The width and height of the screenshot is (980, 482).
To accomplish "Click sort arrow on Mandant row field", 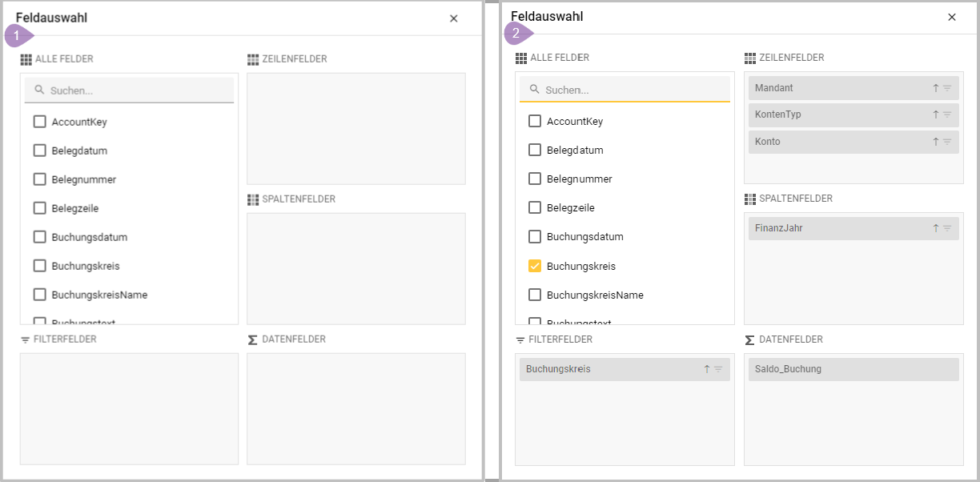I will coord(935,88).
